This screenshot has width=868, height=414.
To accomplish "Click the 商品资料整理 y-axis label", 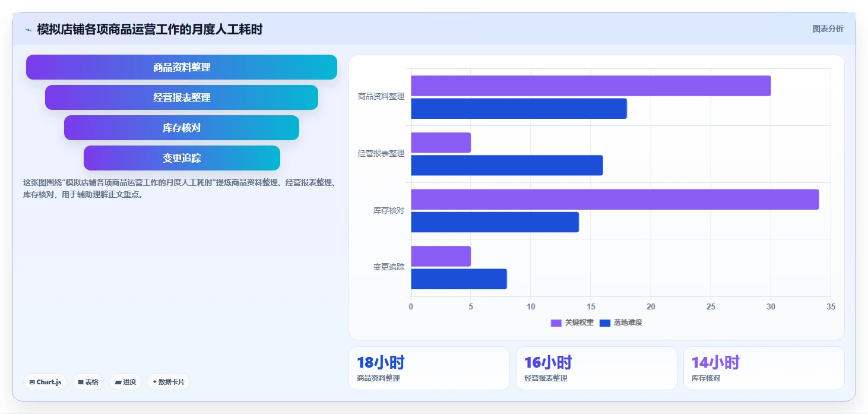I will 381,96.
